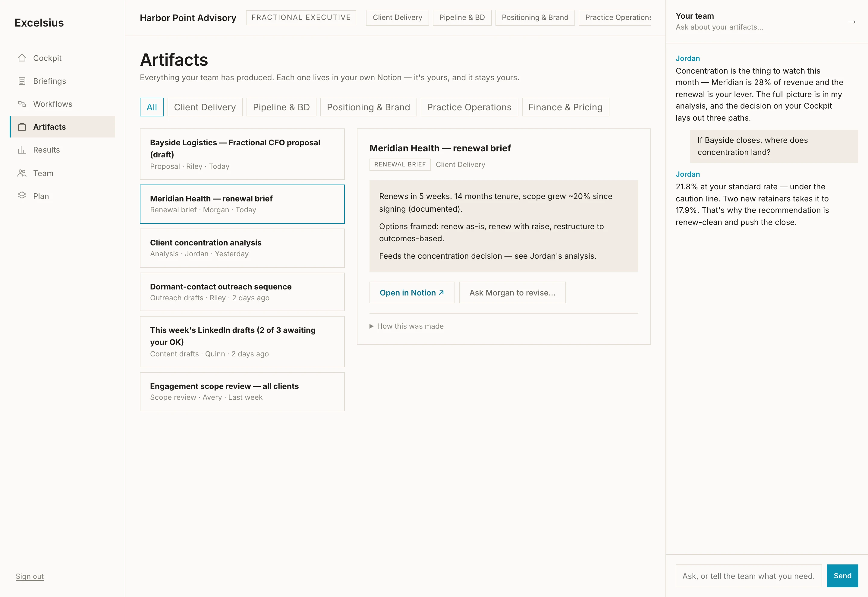
Task: Click the Sign out link
Action: point(30,576)
